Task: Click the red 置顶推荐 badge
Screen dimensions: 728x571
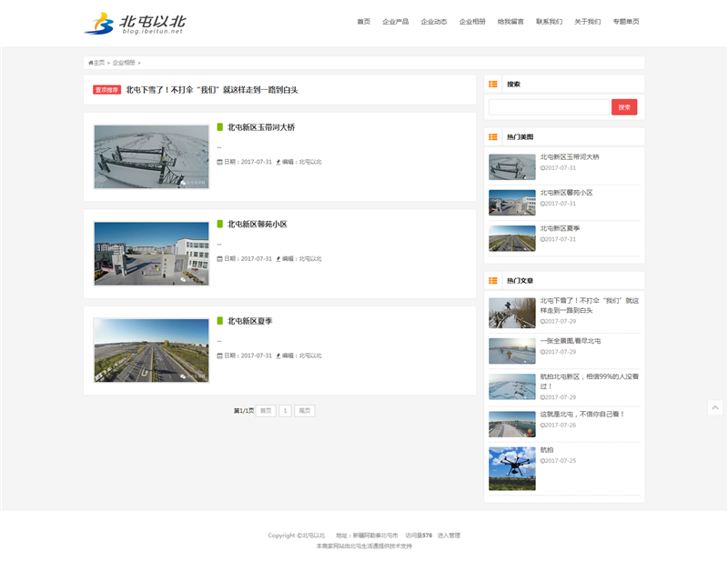Action: point(106,90)
